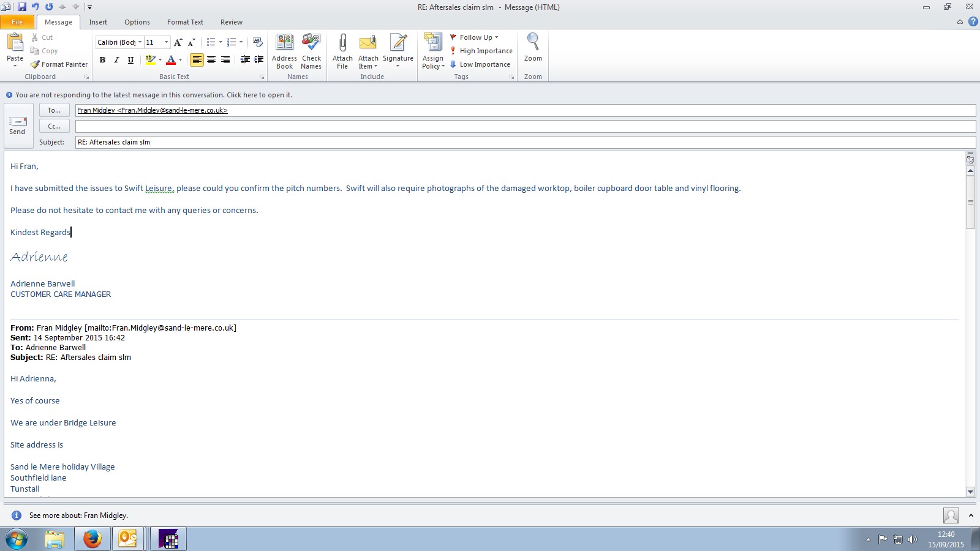Open Follow Up flag dropdown

(475, 37)
